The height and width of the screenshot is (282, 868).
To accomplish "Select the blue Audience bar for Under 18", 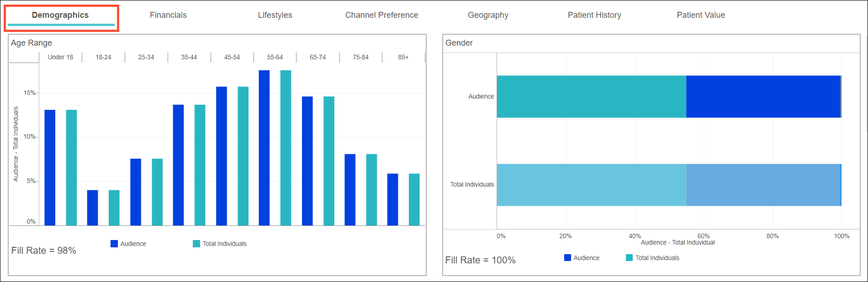I will (50, 167).
